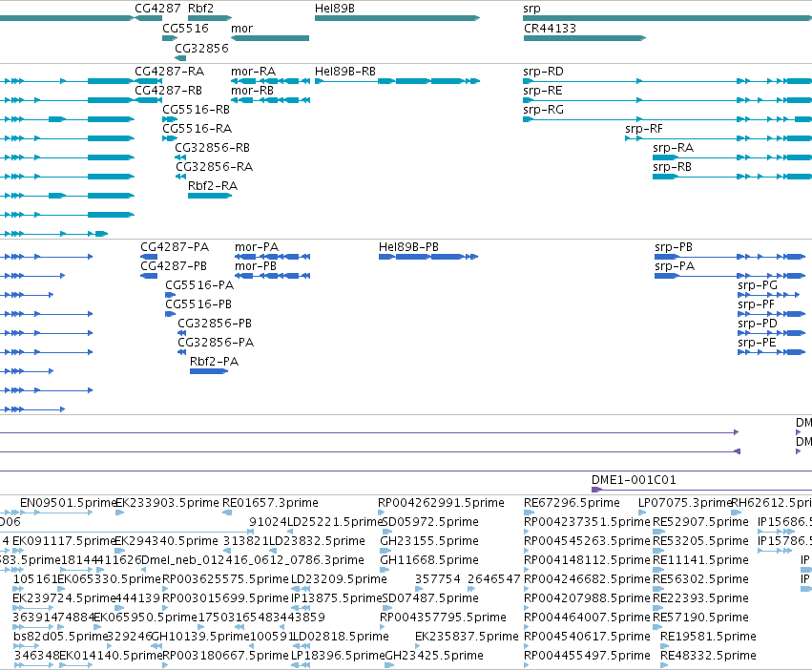Select transcript CG5516-RA
812x670 pixels.
tap(170, 138)
